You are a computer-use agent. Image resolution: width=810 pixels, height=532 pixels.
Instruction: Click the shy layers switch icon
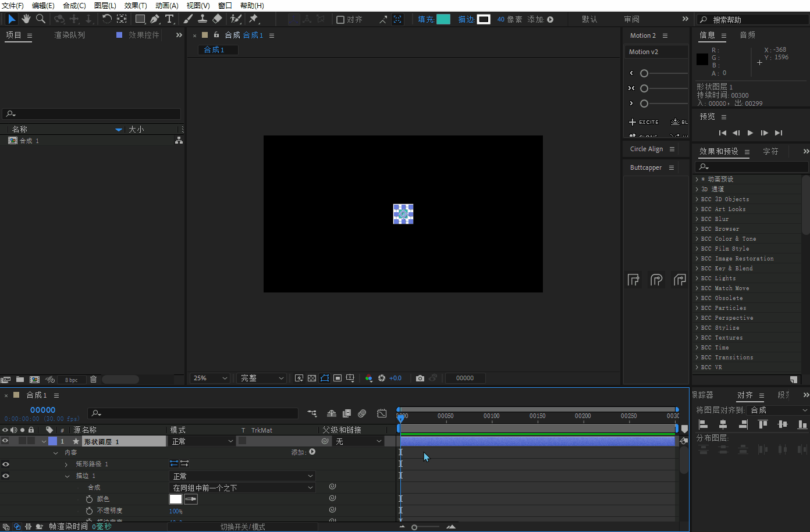coord(332,413)
